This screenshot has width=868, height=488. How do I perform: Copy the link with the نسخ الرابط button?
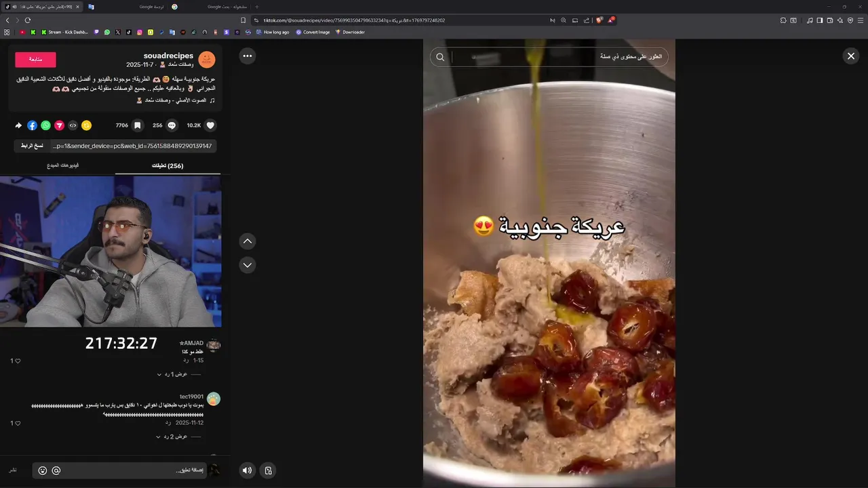(32, 146)
